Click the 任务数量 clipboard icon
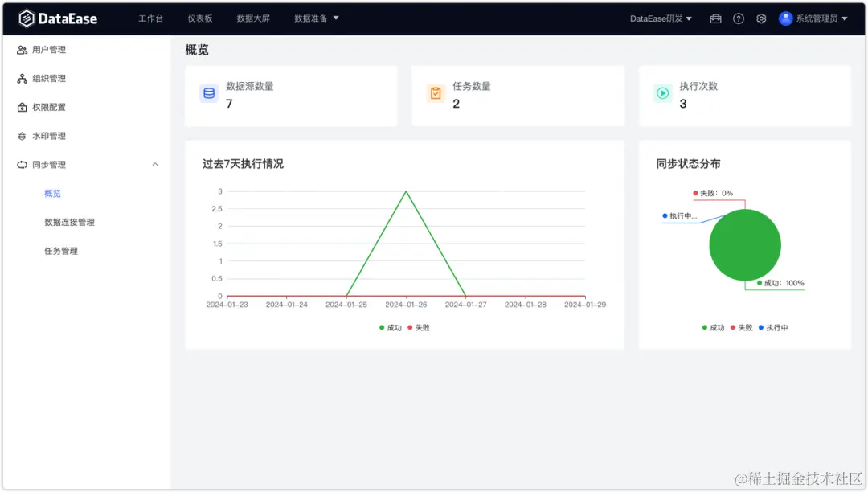The width and height of the screenshot is (868, 492). tap(436, 93)
